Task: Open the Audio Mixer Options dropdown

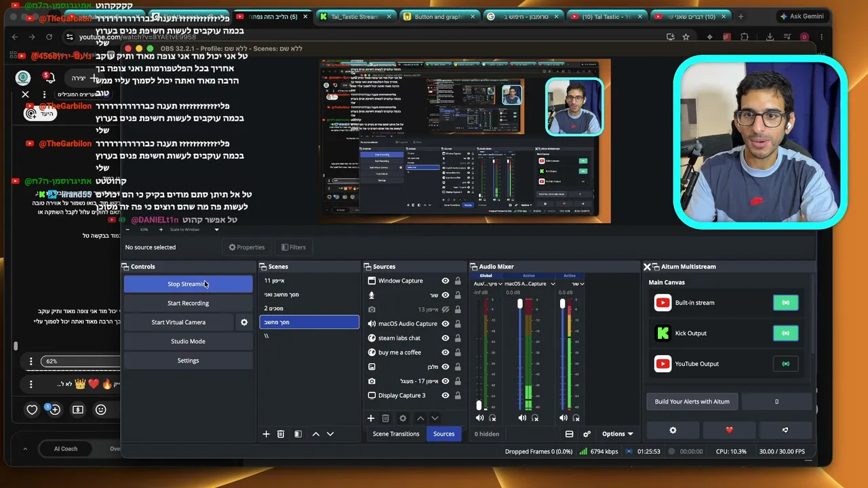Action: 617,434
